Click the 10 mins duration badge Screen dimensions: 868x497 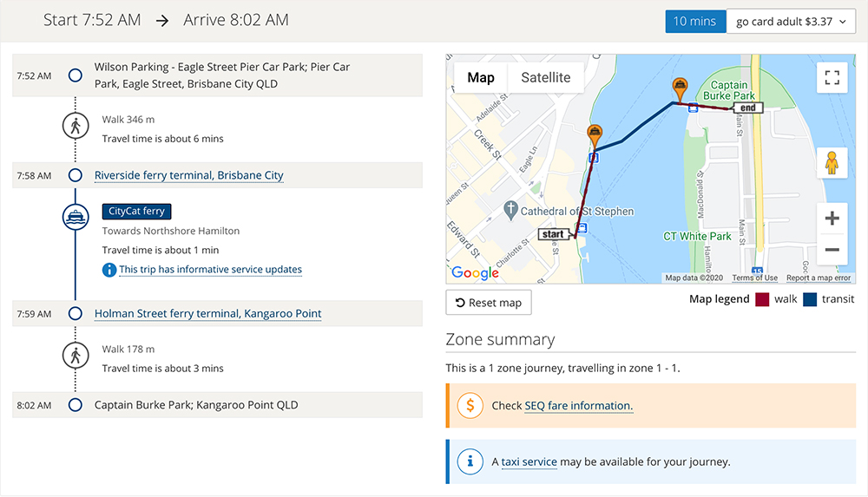point(695,22)
